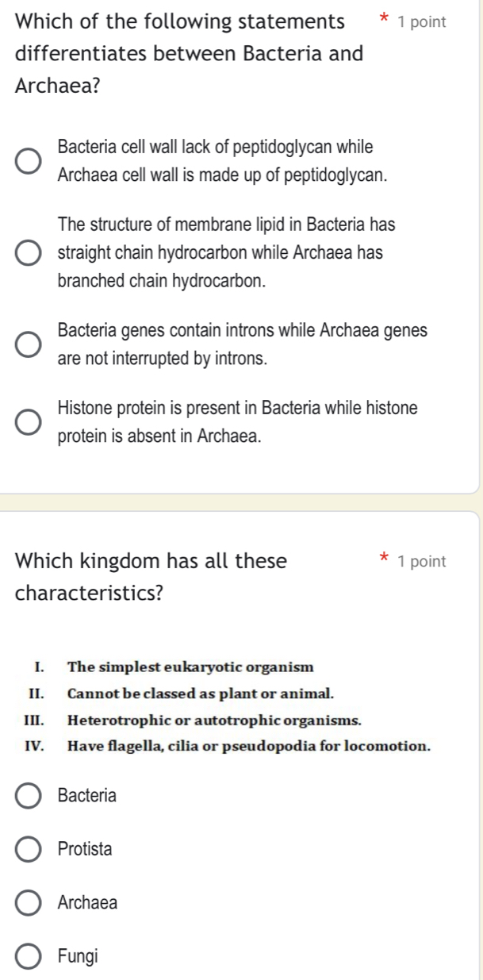This screenshot has height=980, width=483.
Task: Choose Protista as the answer
Action: pyautogui.click(x=29, y=849)
